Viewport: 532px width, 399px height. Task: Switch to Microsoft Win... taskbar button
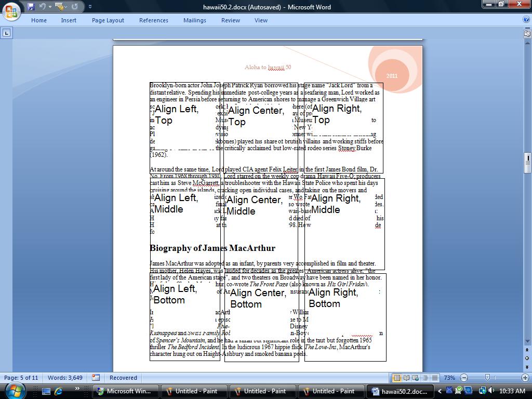tap(125, 391)
